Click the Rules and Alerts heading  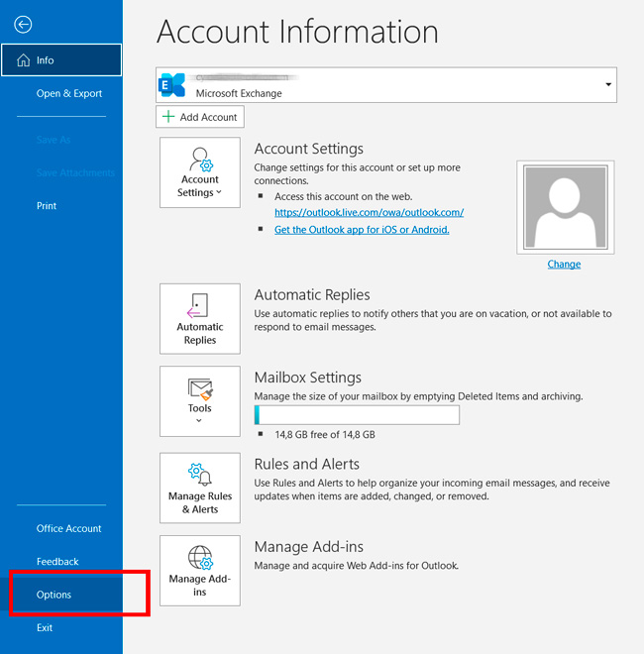[306, 464]
